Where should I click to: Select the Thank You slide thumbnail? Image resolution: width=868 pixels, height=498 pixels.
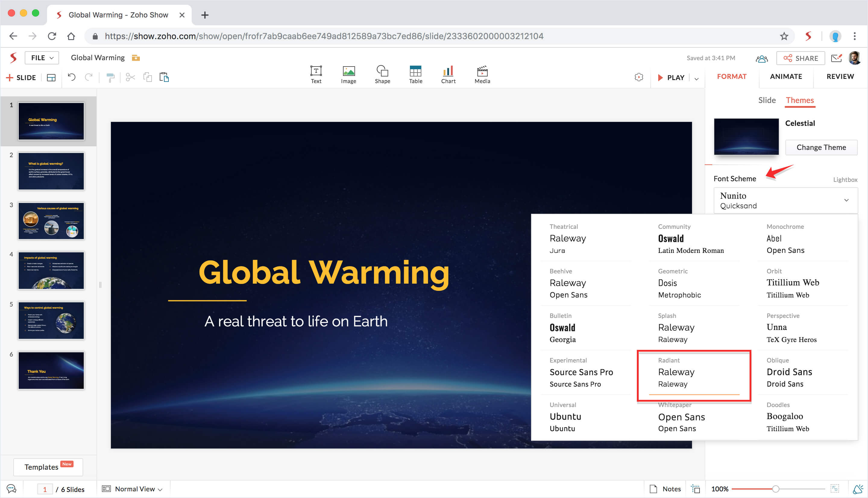[x=51, y=370]
